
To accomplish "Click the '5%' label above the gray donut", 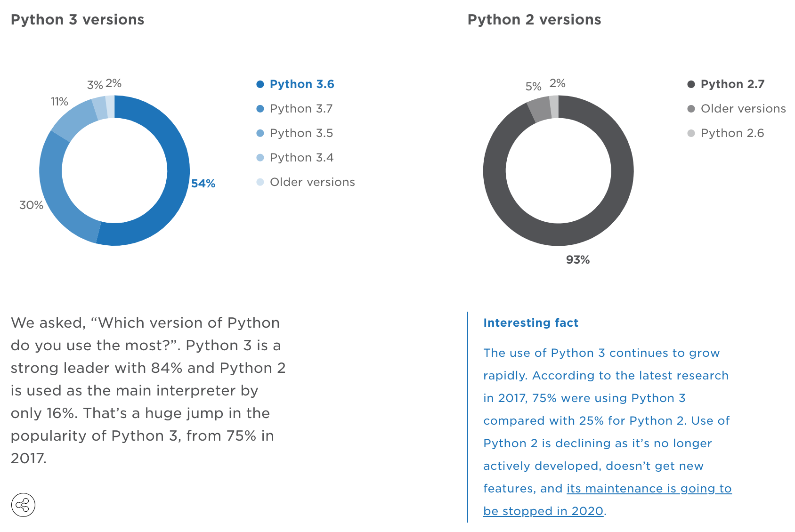I will 533,87.
